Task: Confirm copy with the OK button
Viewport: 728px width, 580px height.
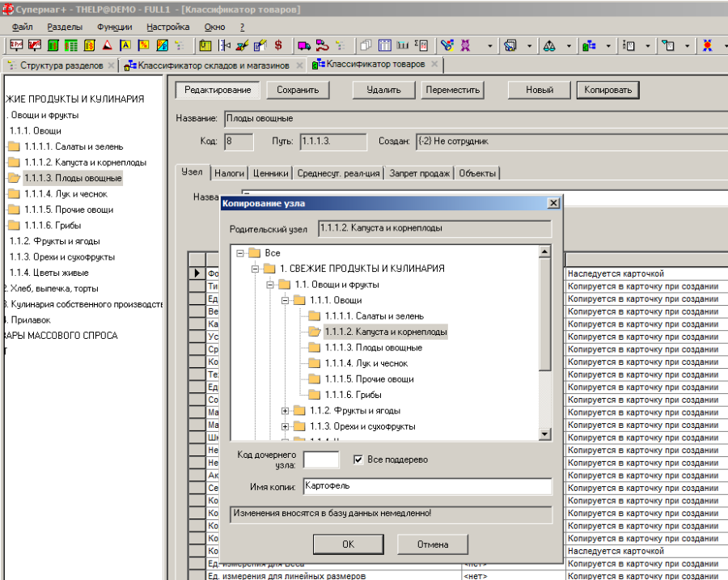Action: tap(348, 544)
